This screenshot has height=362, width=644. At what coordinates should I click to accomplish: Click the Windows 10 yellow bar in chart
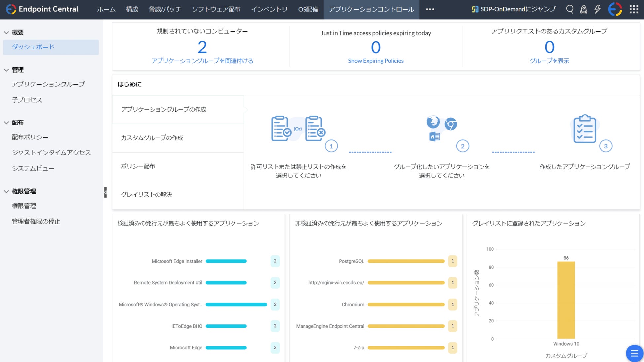pos(566,300)
